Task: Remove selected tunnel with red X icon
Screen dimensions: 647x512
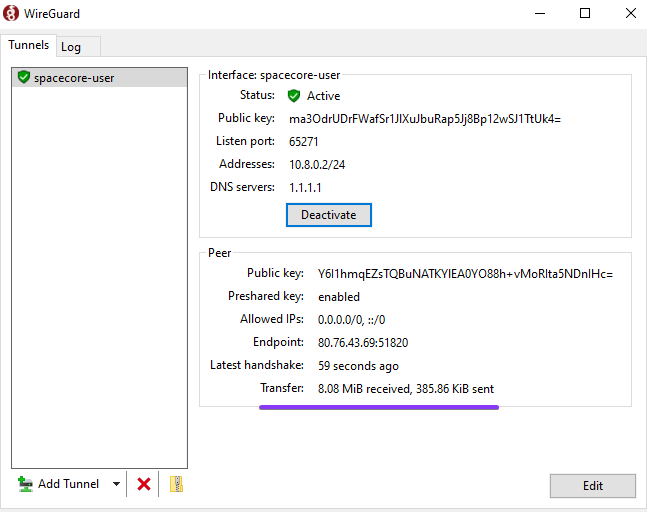Action: coord(144,484)
